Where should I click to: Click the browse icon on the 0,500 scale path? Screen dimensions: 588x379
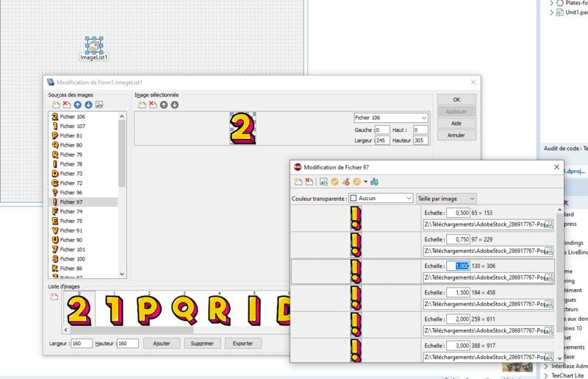coord(548,224)
